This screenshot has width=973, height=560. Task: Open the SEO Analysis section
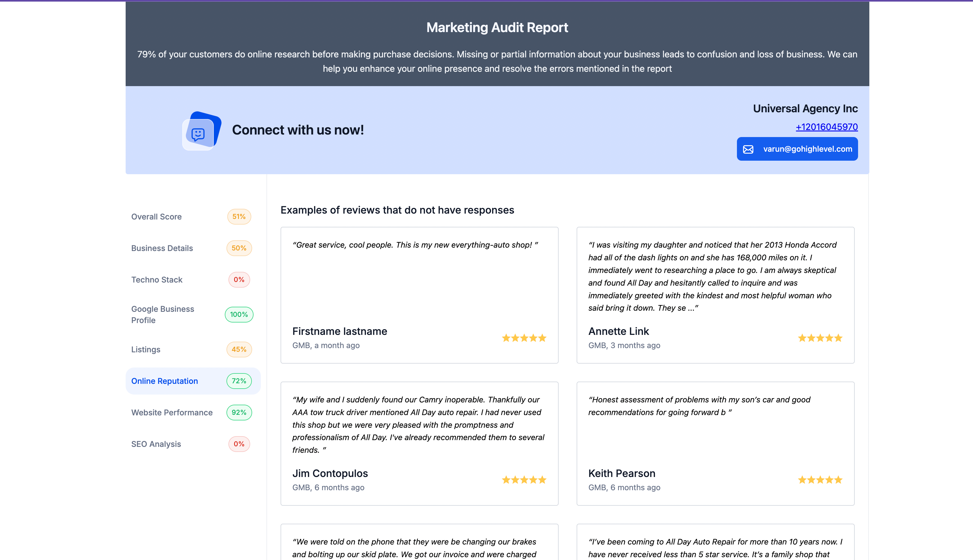156,444
